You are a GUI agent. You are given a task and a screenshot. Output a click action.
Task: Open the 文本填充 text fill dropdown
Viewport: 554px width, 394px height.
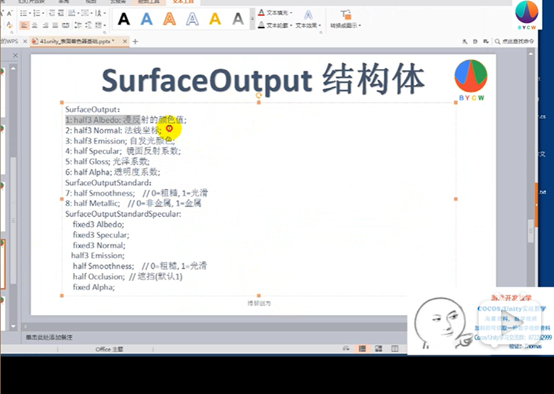click(x=275, y=13)
